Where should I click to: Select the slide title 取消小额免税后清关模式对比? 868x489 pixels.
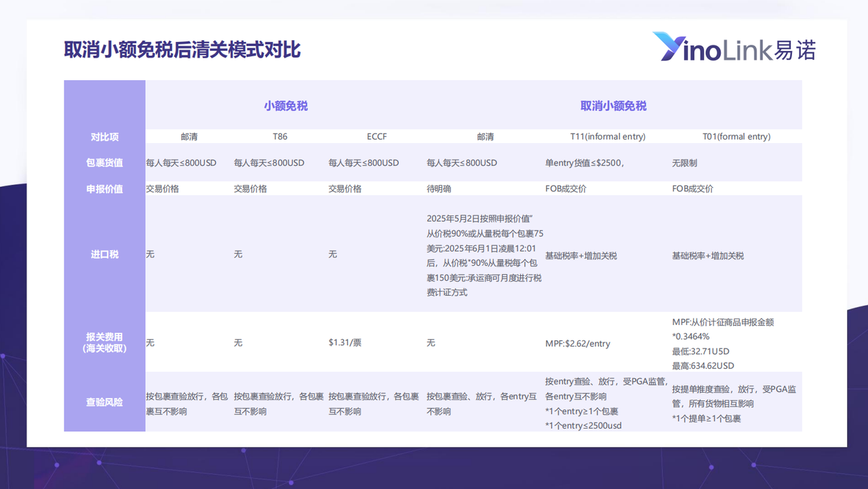(x=182, y=50)
